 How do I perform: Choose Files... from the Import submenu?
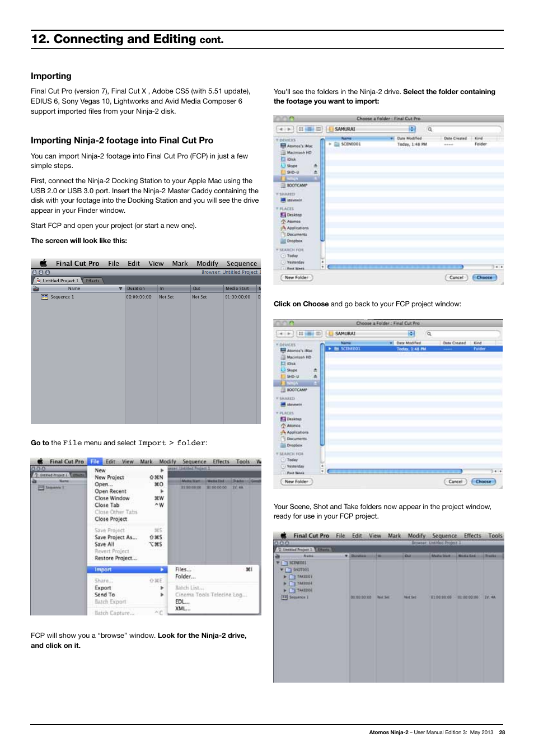pyautogui.click(x=183, y=570)
